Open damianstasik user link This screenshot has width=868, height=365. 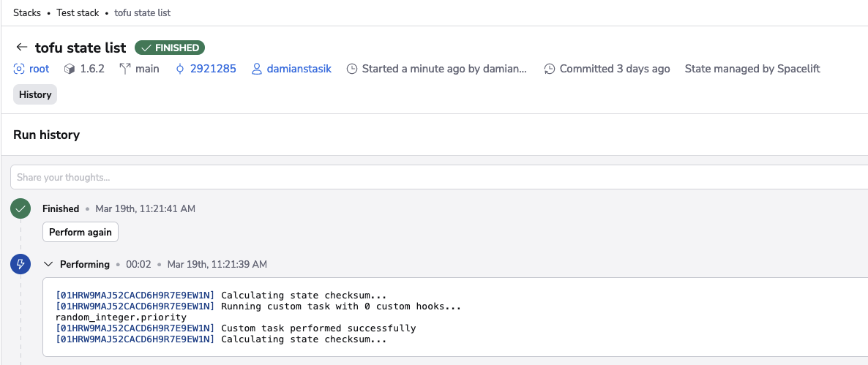pyautogui.click(x=299, y=69)
